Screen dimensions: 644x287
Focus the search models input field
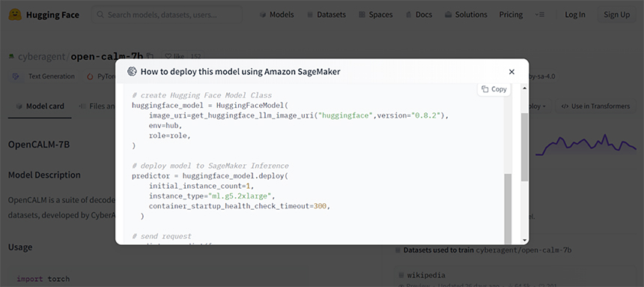point(167,15)
